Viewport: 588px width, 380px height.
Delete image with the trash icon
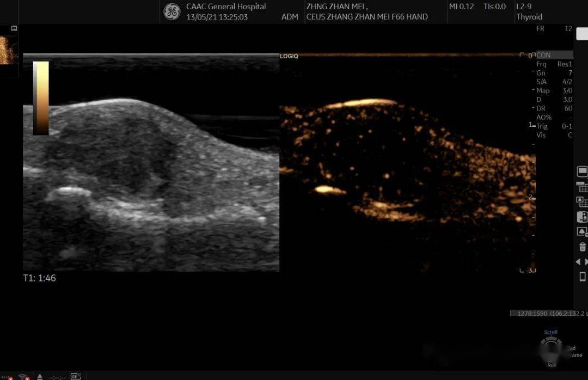tap(583, 247)
